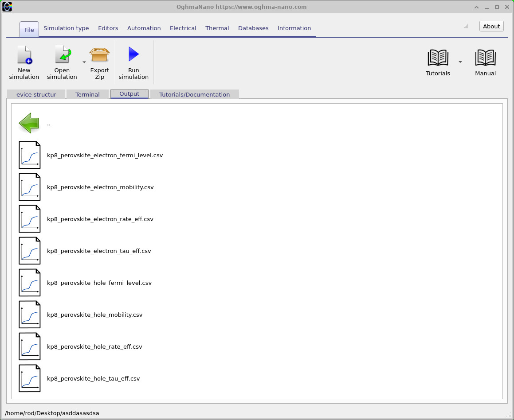Viewport: 514px width, 420px height.
Task: Click the kp8_perovskite_electron_tau_eff.csv plot icon
Action: 30,251
